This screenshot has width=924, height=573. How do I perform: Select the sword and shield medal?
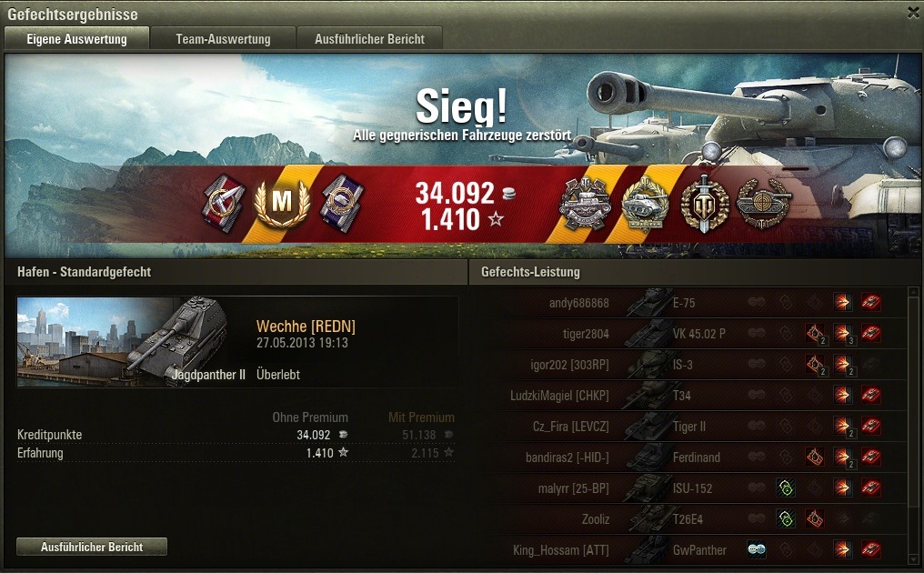[704, 204]
